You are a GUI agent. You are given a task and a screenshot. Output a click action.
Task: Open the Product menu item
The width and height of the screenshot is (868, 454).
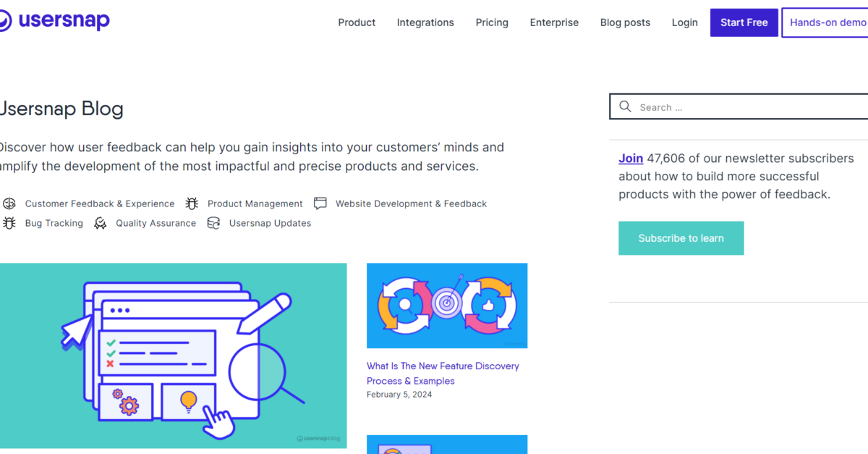(357, 22)
